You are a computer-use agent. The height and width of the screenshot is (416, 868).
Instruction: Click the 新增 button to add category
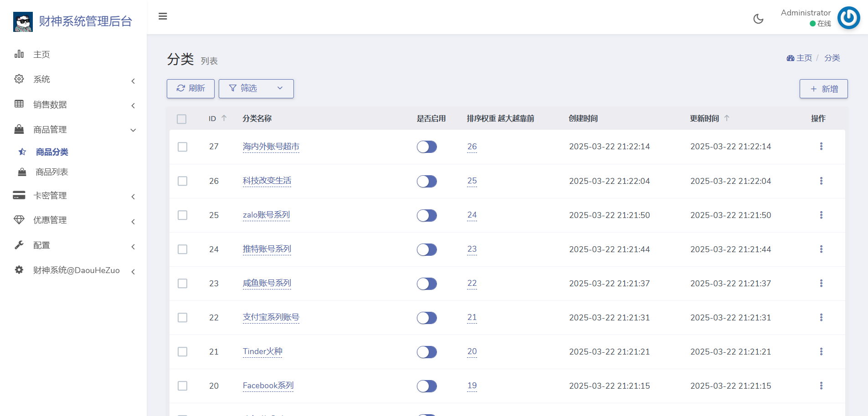coord(823,89)
